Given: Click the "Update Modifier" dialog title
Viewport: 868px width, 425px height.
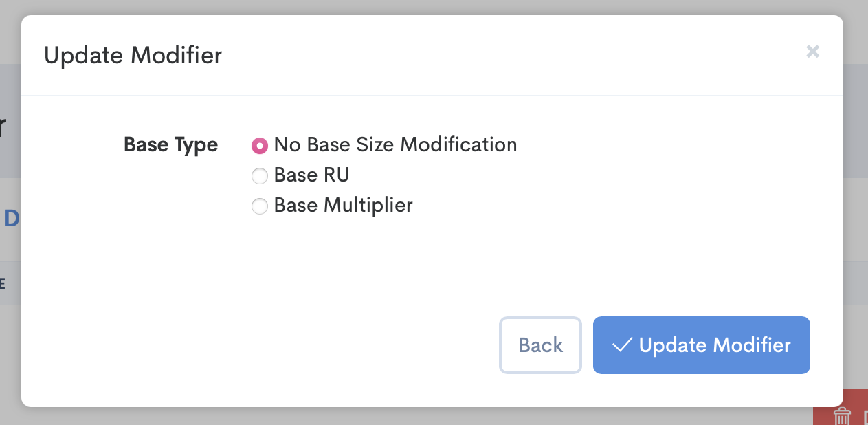Looking at the screenshot, I should tap(133, 55).
